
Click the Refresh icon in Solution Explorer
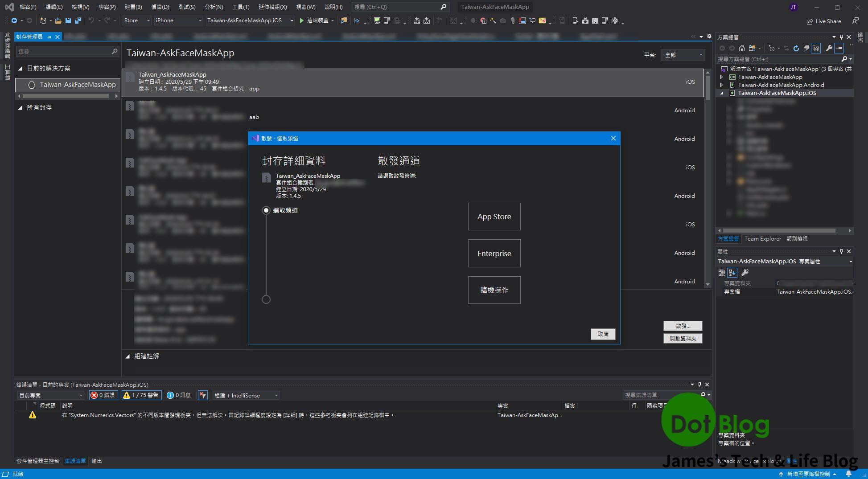(796, 48)
